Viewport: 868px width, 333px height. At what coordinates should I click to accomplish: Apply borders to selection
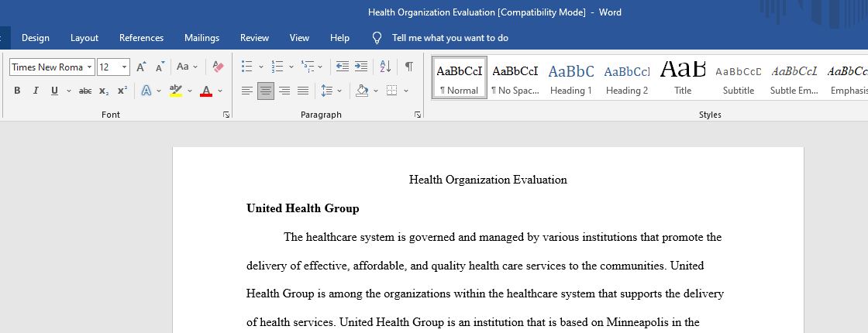392,91
